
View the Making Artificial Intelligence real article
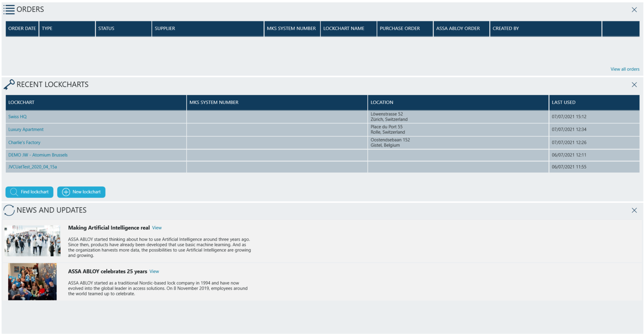[157, 228]
